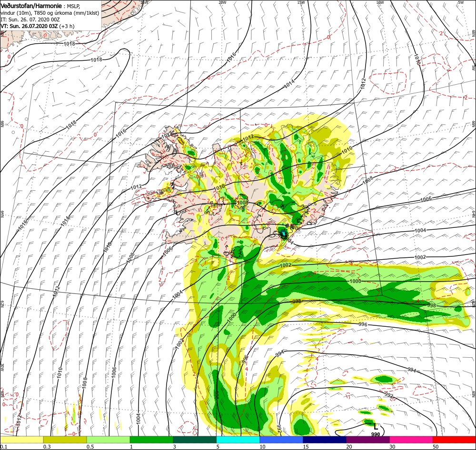Click the green 1–3 legend swatch

coord(151,440)
